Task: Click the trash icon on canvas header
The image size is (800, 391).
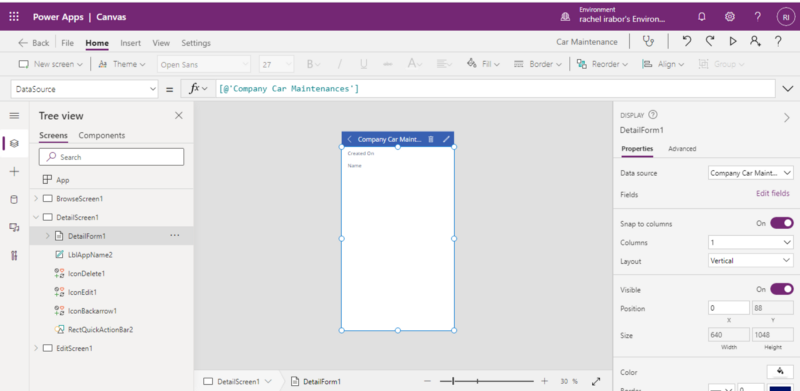Action: pyautogui.click(x=431, y=139)
